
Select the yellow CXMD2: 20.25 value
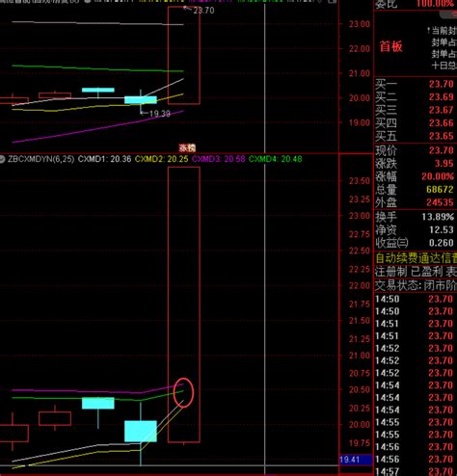[x=161, y=159]
